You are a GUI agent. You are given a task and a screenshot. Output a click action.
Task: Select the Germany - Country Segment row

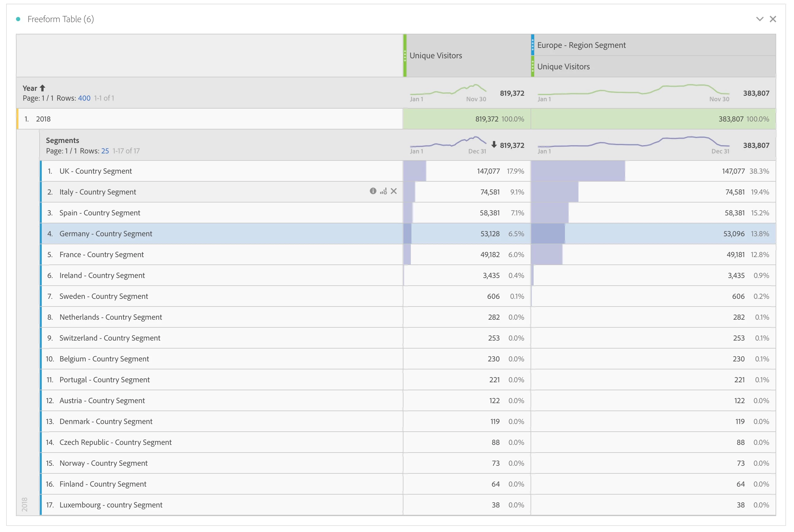106,233
